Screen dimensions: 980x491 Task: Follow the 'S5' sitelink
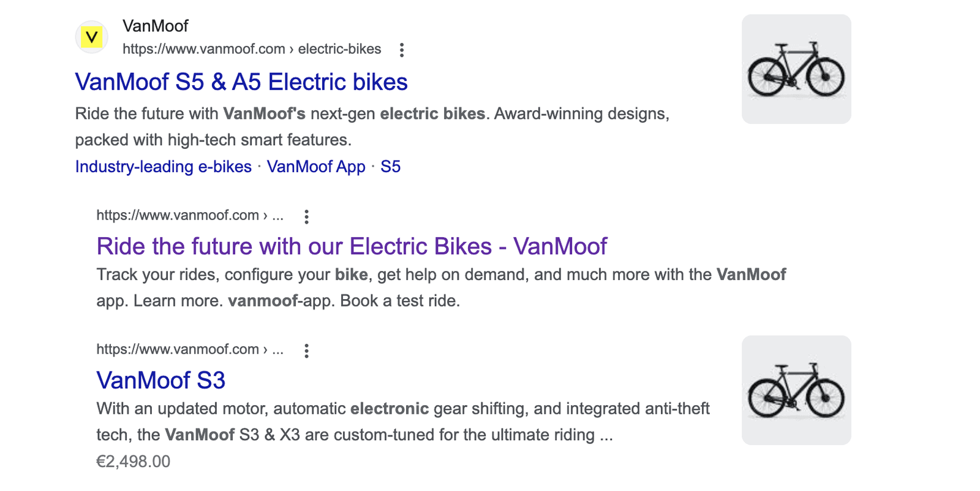click(391, 167)
